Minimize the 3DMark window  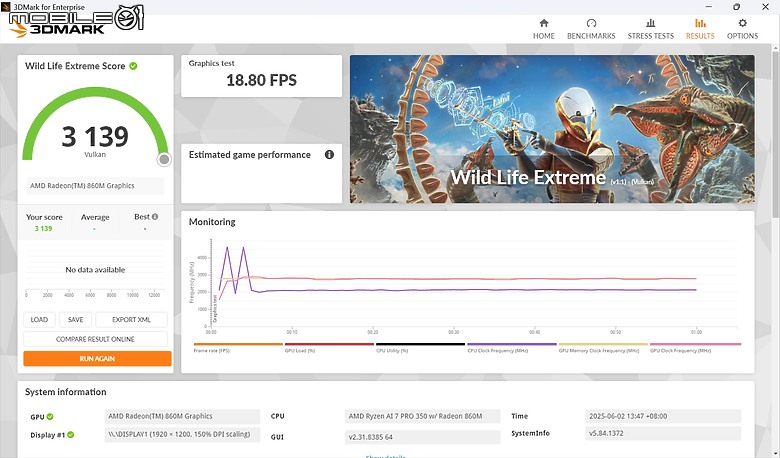pos(709,6)
